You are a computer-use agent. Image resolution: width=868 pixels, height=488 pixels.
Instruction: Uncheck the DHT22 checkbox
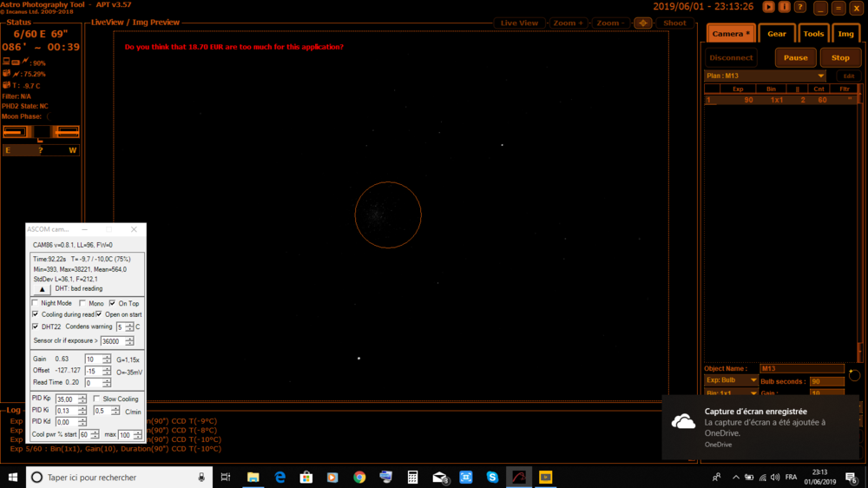tap(36, 326)
